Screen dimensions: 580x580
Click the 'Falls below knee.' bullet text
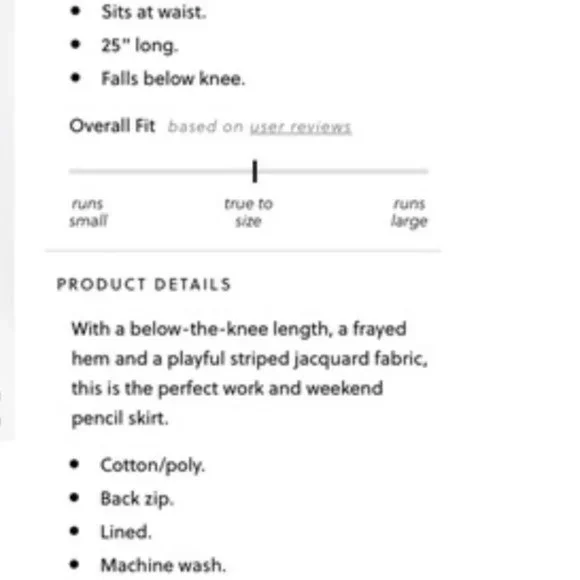click(173, 79)
